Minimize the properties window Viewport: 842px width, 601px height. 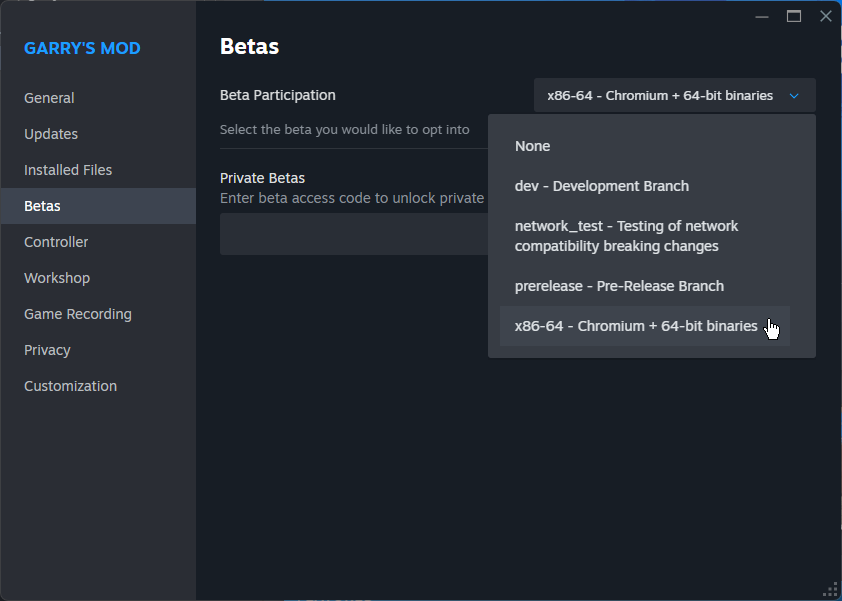point(761,17)
